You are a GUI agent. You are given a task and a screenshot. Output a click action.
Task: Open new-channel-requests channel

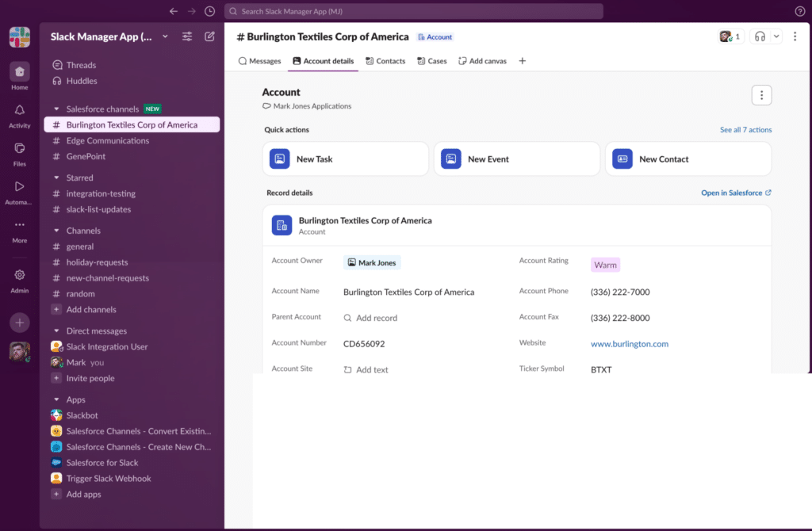click(x=132, y=278)
